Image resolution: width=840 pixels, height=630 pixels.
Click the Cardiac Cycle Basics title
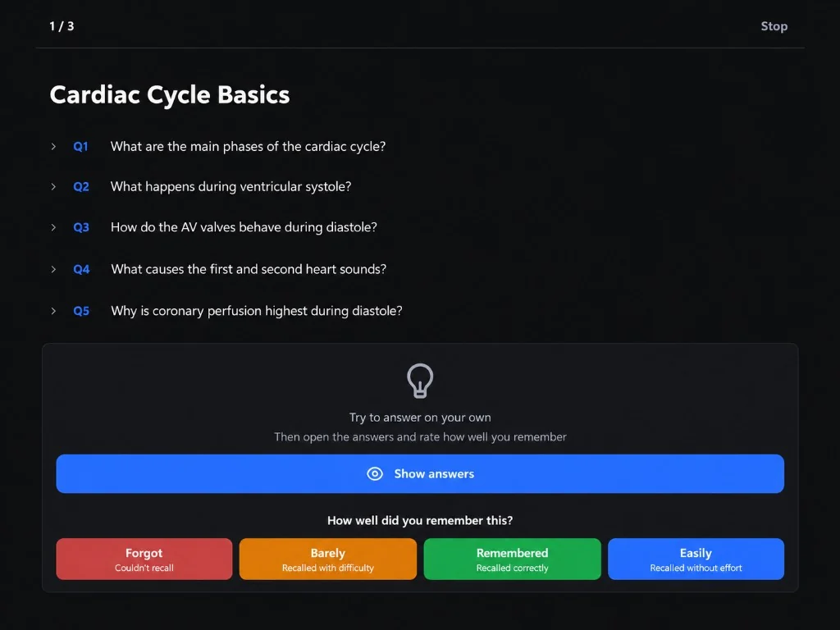point(170,95)
